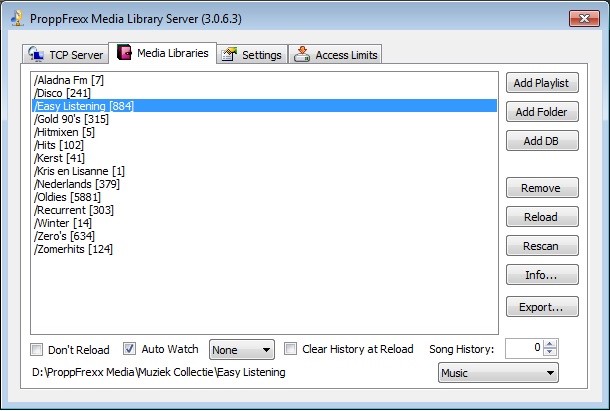Screen dimensions: 610x411
Task: Go to the Settings tab
Action: pos(252,54)
